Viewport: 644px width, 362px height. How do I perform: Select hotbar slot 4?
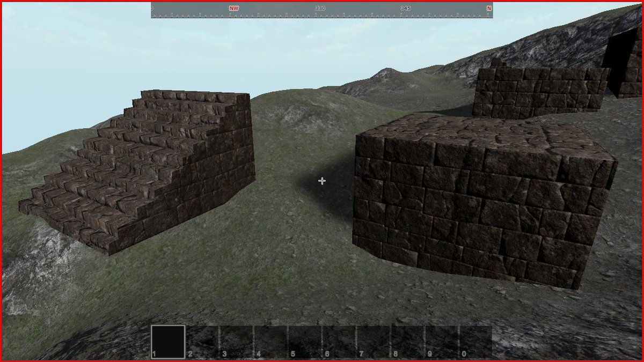(x=270, y=342)
